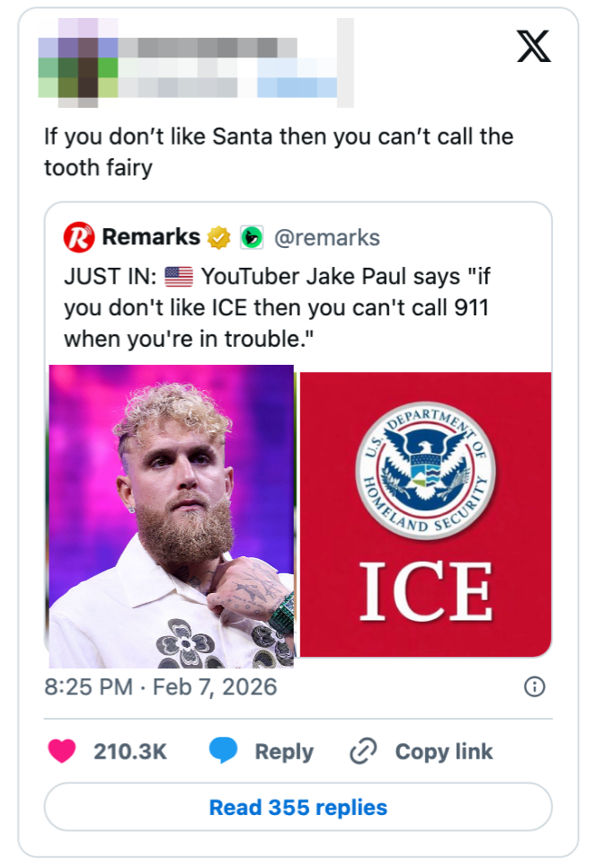604x868 pixels.
Task: Open the red ICE Homeland Security image
Action: click(425, 514)
